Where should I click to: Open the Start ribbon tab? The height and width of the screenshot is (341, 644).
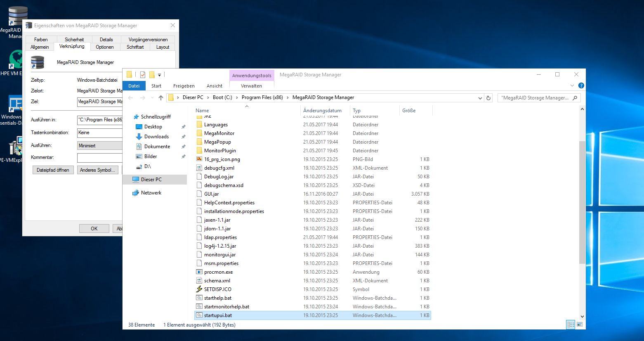156,86
